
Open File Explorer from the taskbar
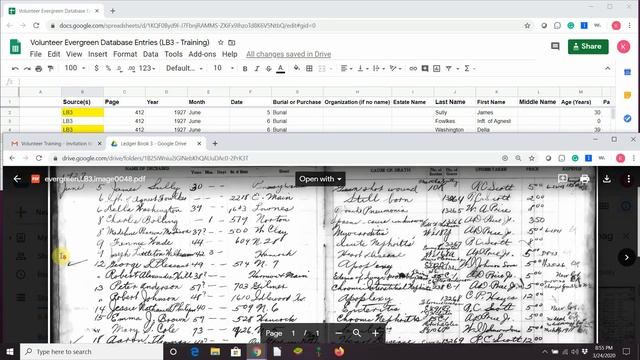pyautogui.click(x=215, y=351)
